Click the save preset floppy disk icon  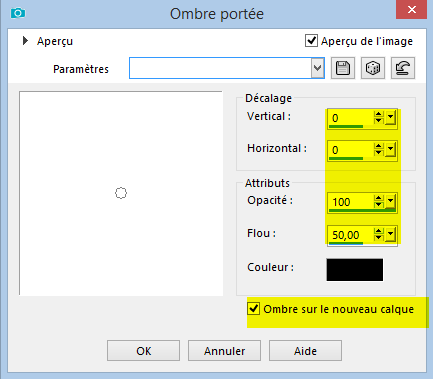343,68
